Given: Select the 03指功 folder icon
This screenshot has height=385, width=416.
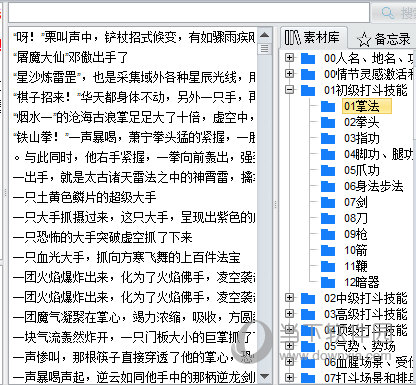Looking at the screenshot, I should [x=328, y=138].
